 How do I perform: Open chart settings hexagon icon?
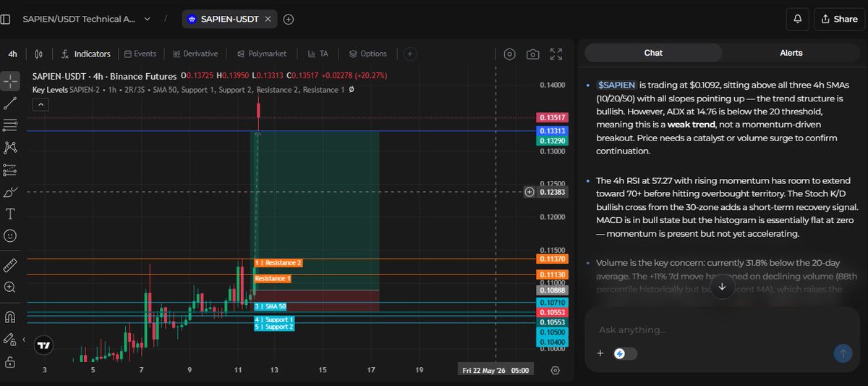(509, 54)
